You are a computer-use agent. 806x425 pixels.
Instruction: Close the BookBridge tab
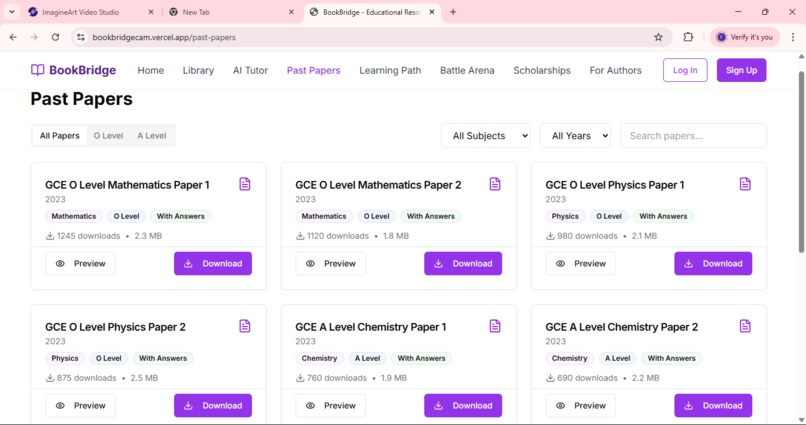click(x=432, y=12)
